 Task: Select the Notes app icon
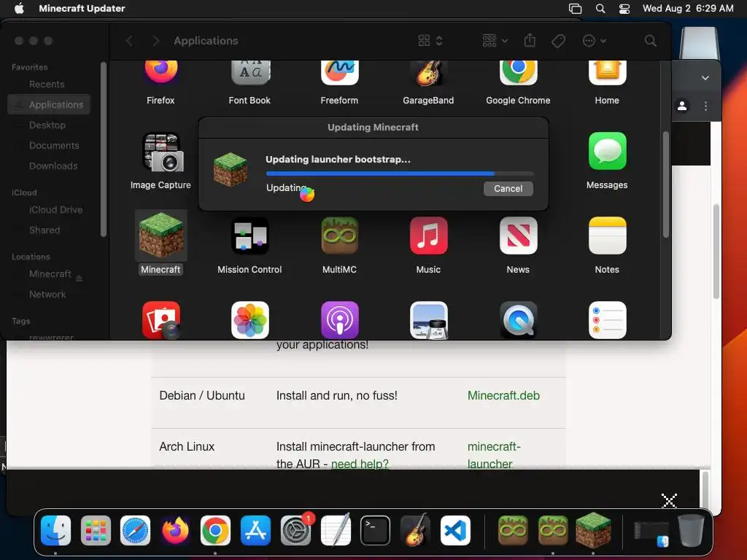click(607, 236)
